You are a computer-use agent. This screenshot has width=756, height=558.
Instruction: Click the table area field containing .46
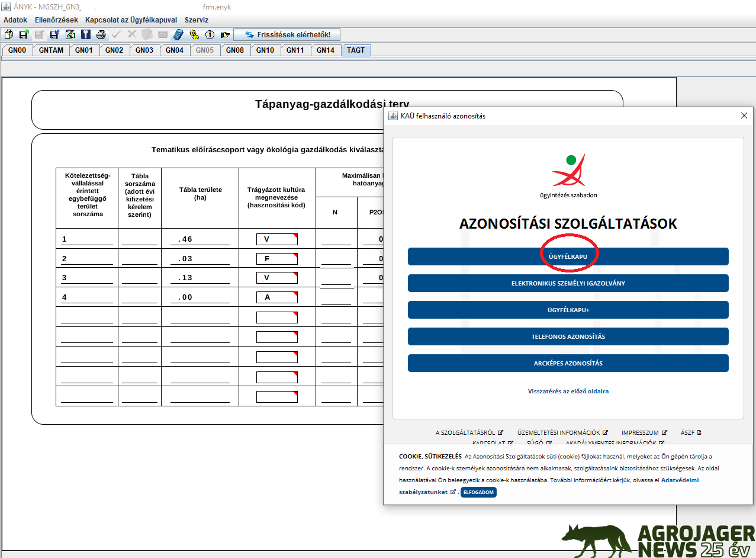200,239
